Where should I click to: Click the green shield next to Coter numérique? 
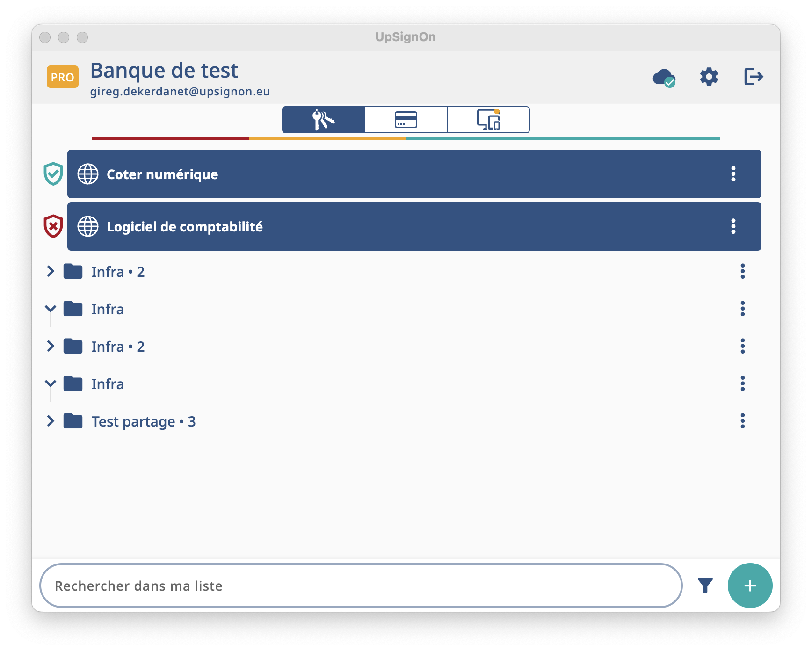point(53,174)
